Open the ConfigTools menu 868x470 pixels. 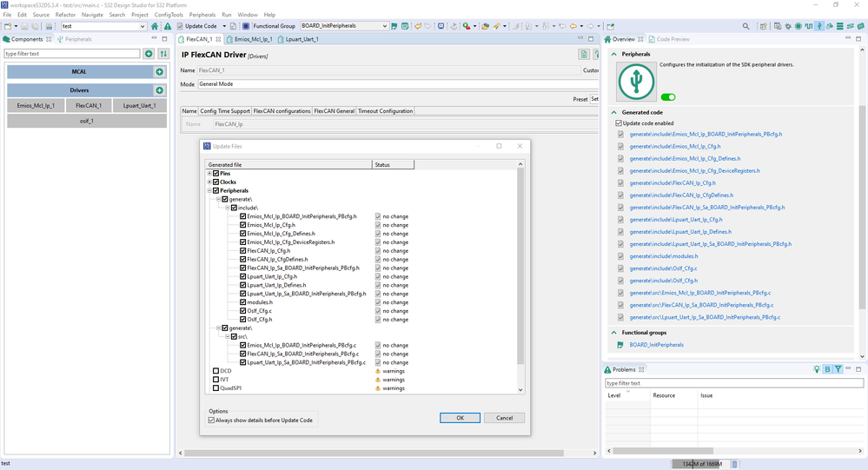click(x=169, y=15)
